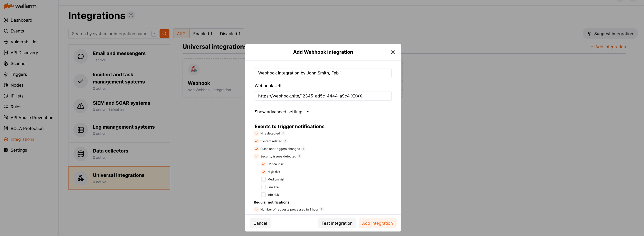Select the API Abuse Prevention icon
The image size is (644, 236).
click(x=6, y=117)
